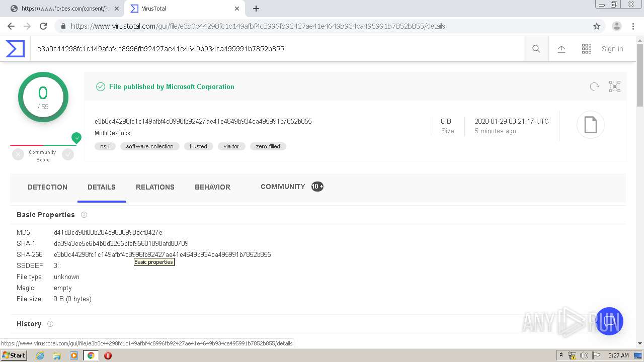Click the media player taskbar icon
The image size is (644, 362).
74,355
